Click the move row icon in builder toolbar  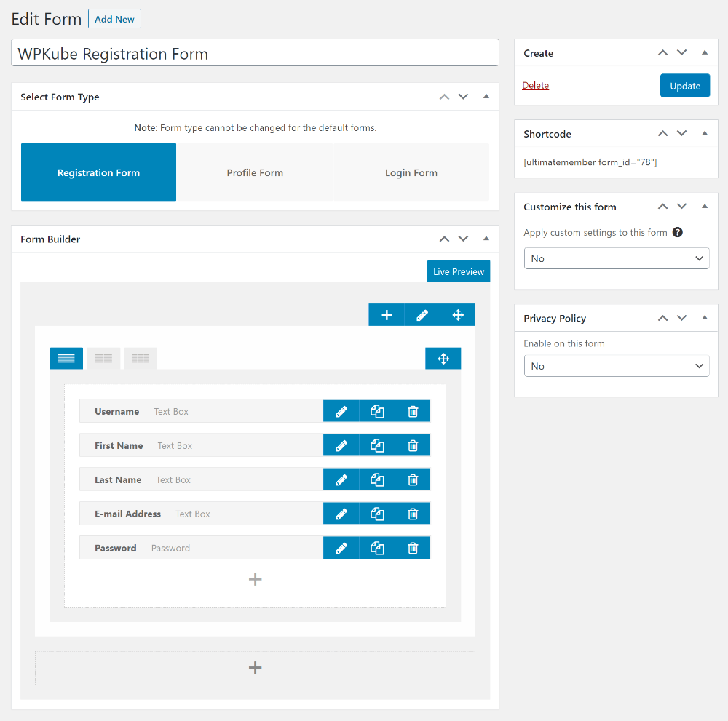coord(458,315)
